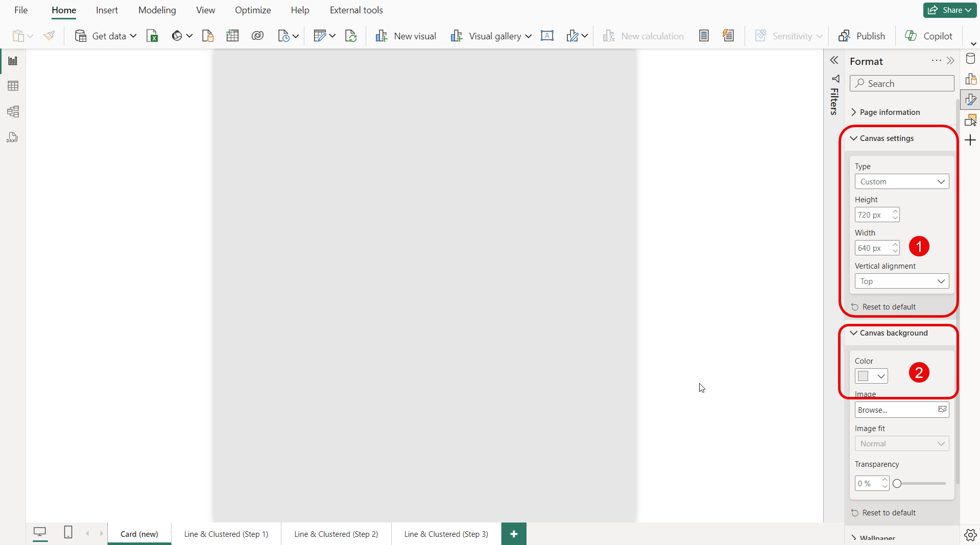Open the OneLake data hub icon
The image size is (980, 545).
(177, 36)
